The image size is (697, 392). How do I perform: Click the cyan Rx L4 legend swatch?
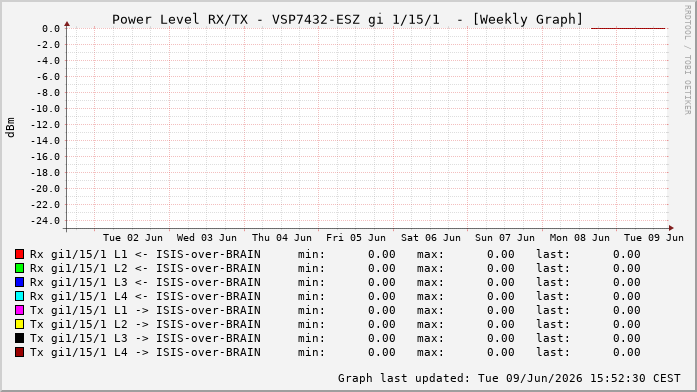click(19, 296)
